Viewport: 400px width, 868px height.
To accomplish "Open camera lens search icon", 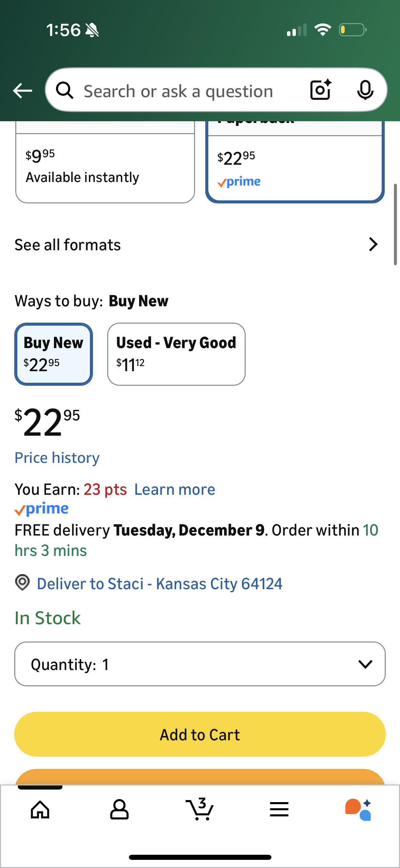I will (321, 90).
